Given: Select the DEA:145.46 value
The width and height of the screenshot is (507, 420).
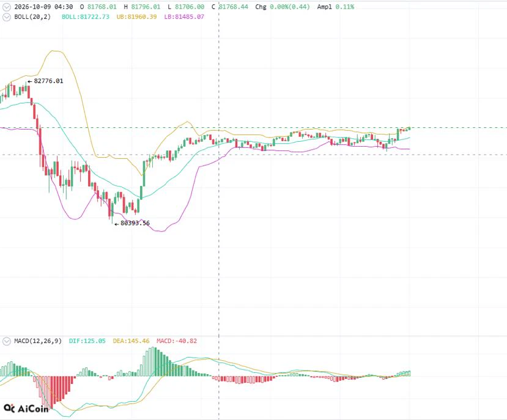Looking at the screenshot, I should [x=131, y=341].
